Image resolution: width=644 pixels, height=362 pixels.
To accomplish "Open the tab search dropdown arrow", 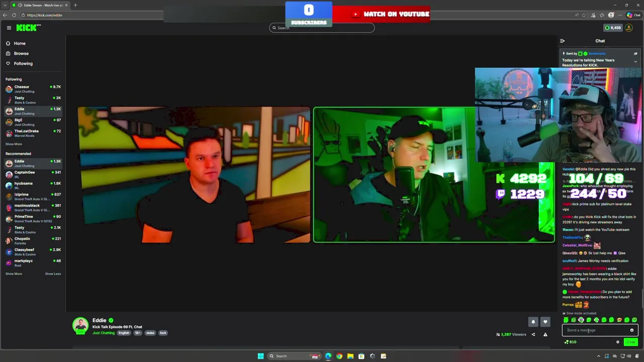I will pos(5,5).
